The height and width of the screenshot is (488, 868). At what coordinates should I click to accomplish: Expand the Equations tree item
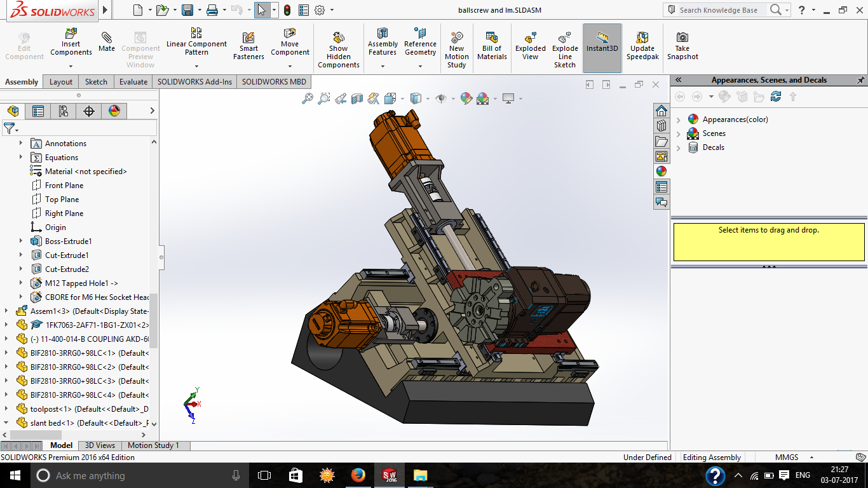(x=21, y=158)
